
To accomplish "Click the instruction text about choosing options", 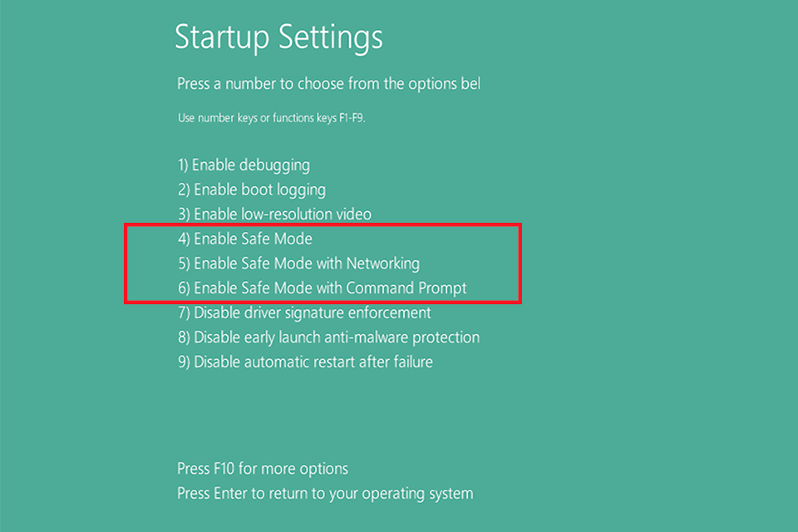I will coord(328,84).
